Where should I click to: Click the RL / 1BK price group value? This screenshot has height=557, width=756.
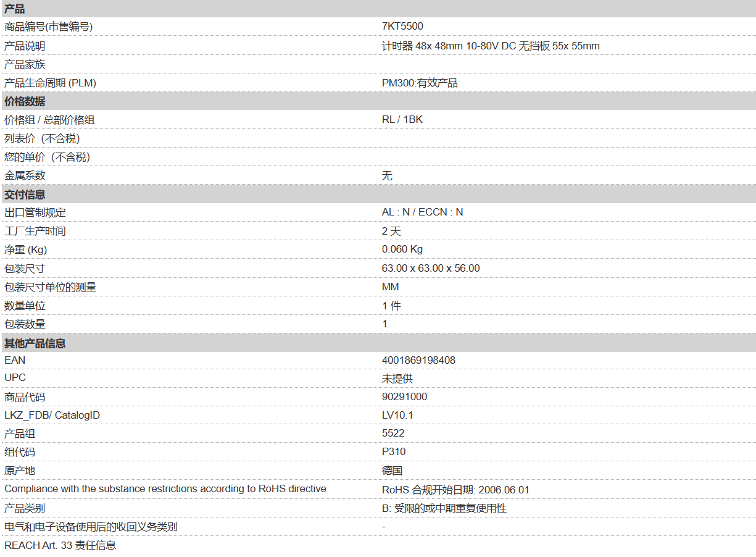pyautogui.click(x=402, y=119)
